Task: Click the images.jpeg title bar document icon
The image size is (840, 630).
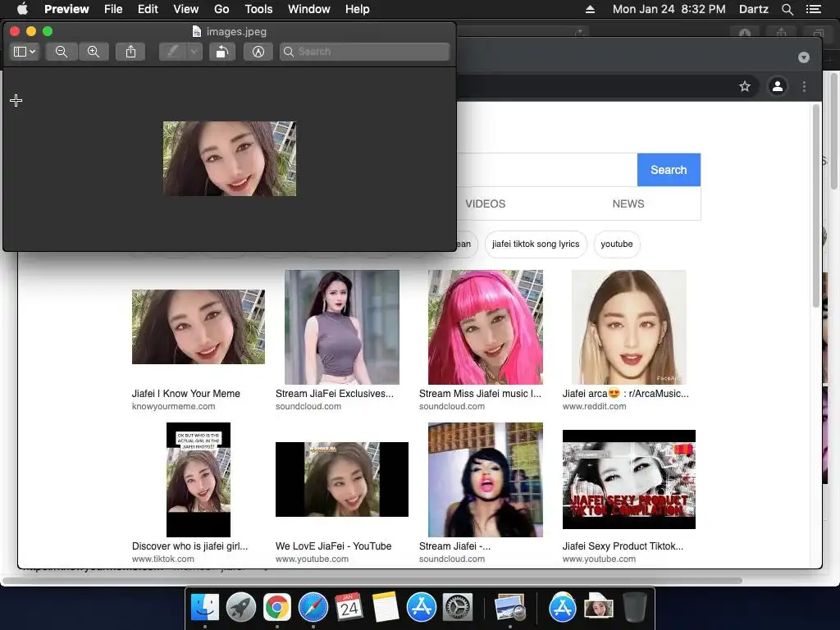Action: (197, 32)
